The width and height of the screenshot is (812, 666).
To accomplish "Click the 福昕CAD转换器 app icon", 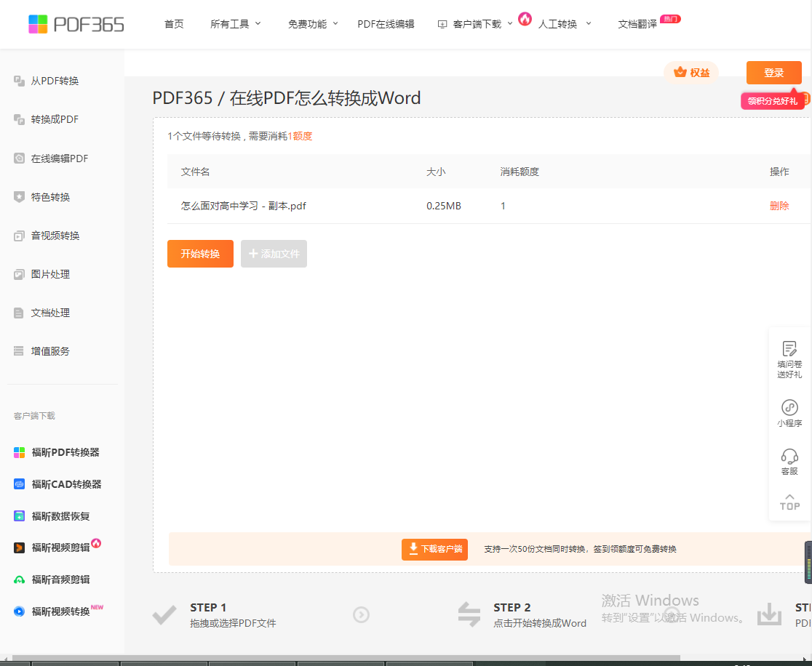I will click(19, 484).
